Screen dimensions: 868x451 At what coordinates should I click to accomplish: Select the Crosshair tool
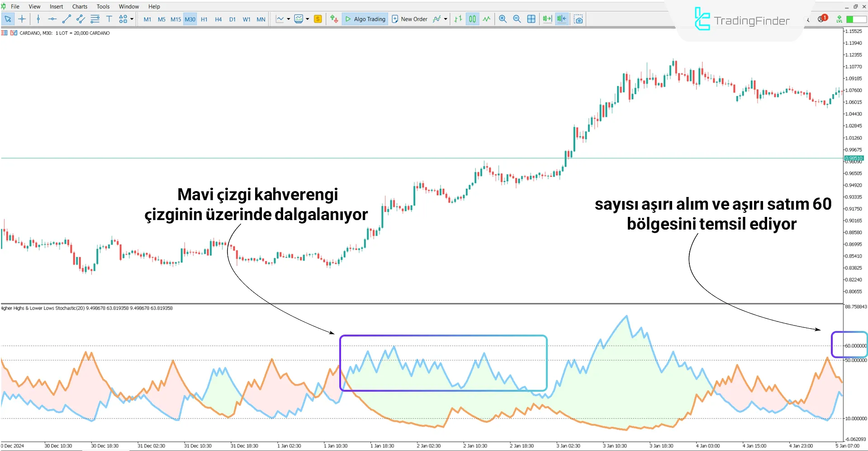tap(22, 19)
